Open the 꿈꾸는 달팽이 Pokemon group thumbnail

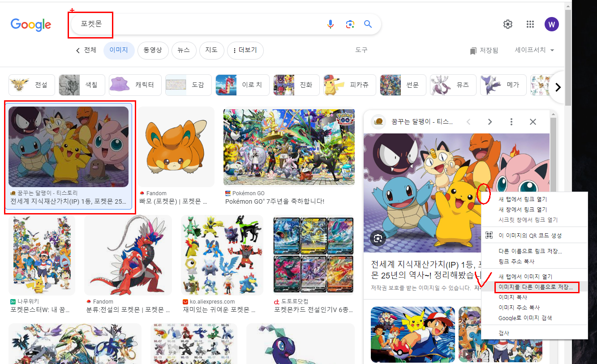pos(69,147)
